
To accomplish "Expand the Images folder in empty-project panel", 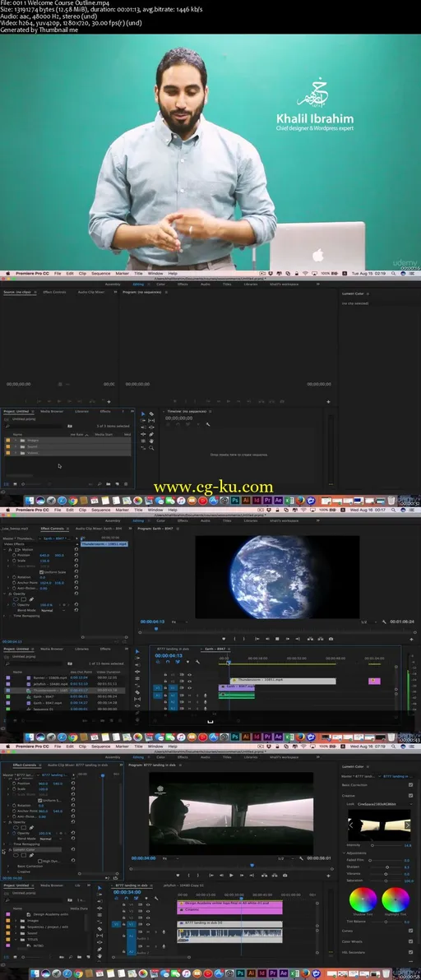I will 16,440.
